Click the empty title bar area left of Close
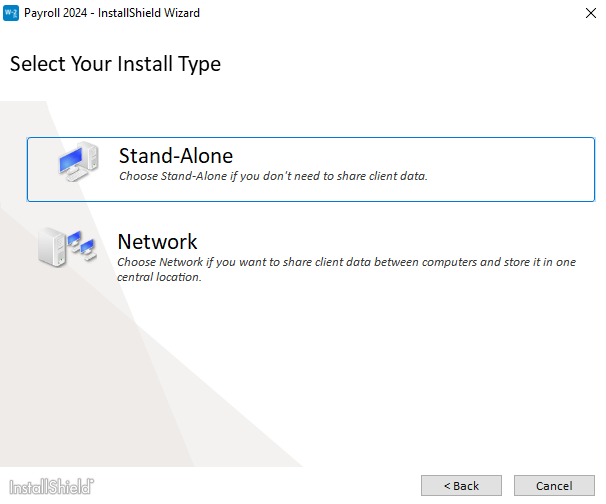The image size is (606, 504). [x=400, y=13]
